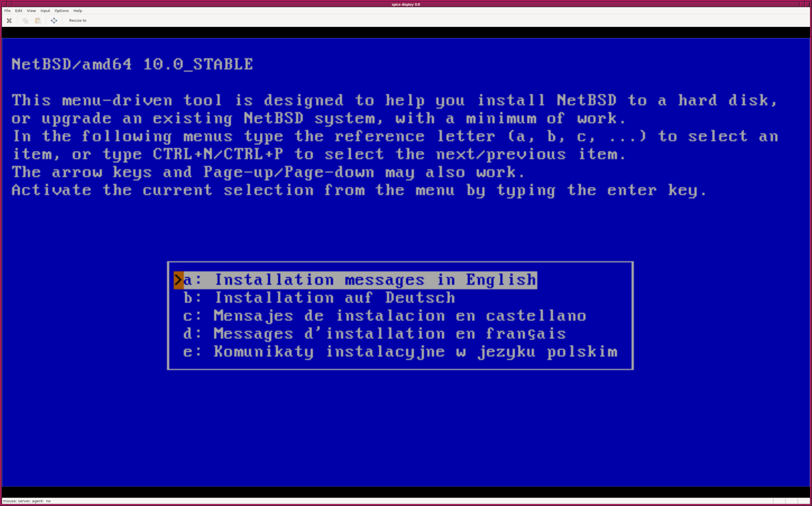Click the Resize to button
Screen dimensions: 812x506
click(x=78, y=20)
